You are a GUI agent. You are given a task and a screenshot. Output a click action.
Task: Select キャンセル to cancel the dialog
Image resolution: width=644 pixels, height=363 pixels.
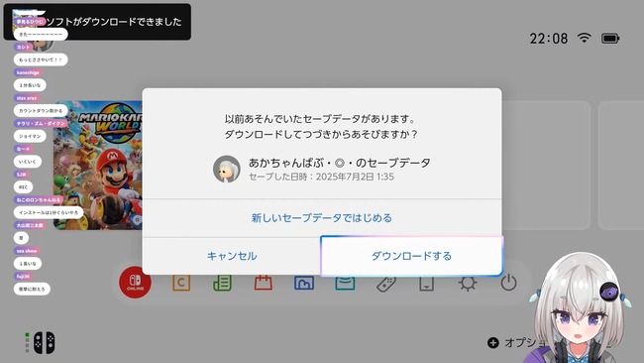click(232, 256)
